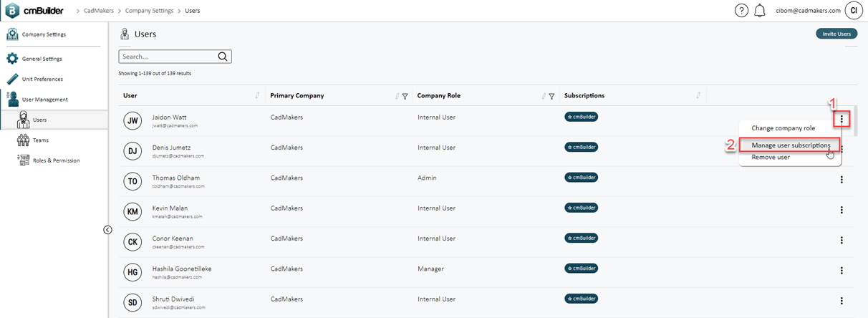Choose Manage user subscriptions from the menu
This screenshot has height=318, width=868.
[x=791, y=145]
